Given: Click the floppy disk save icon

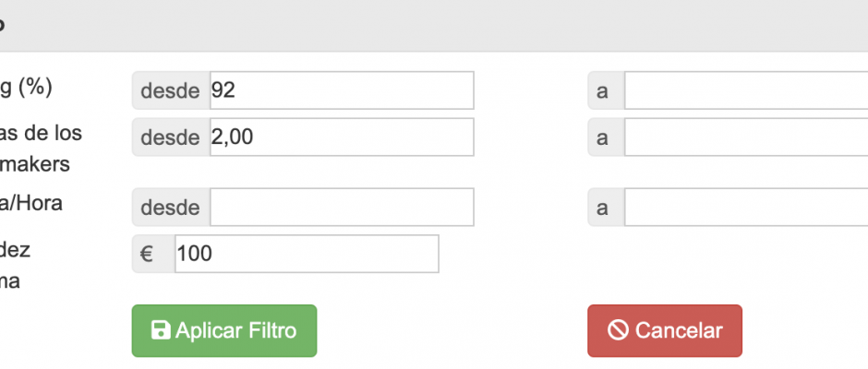Looking at the screenshot, I should [x=161, y=330].
